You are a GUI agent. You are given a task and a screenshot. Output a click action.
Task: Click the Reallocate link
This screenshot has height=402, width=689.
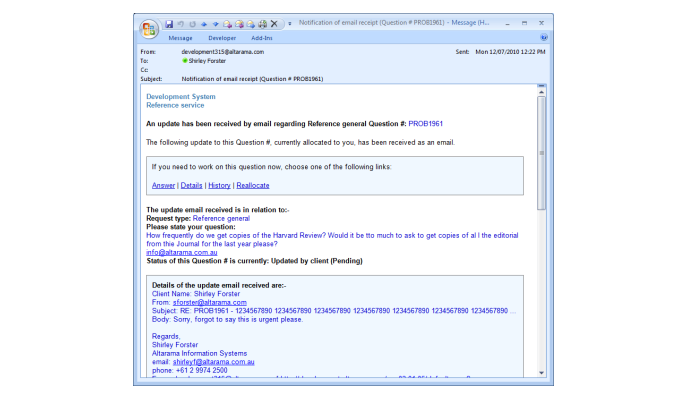pyautogui.click(x=253, y=185)
